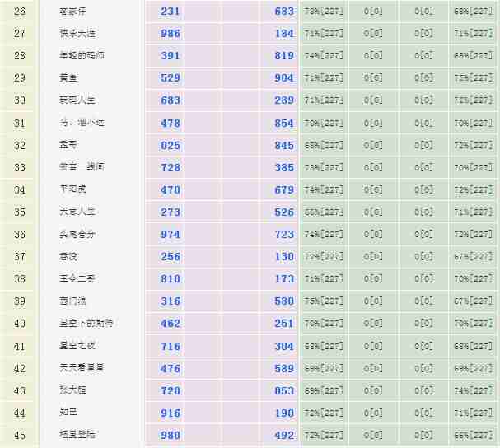500x448 pixels.
Task: Click the blue number 810
Action: (x=171, y=279)
